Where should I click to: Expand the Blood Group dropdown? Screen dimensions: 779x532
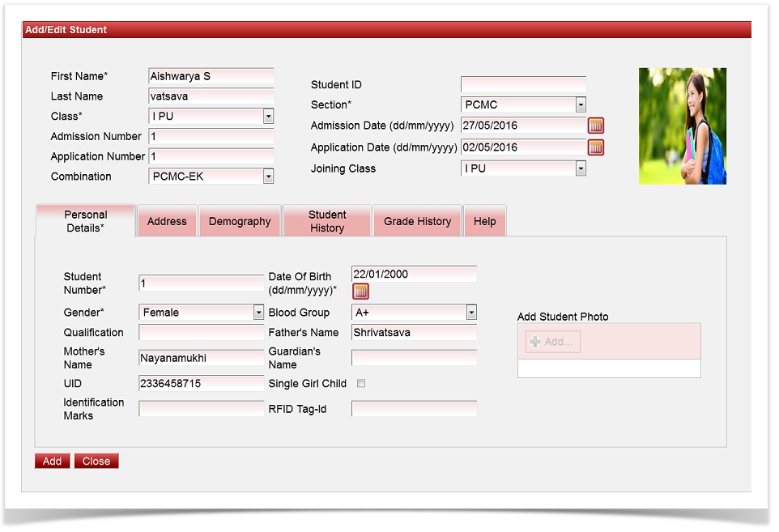click(x=470, y=313)
